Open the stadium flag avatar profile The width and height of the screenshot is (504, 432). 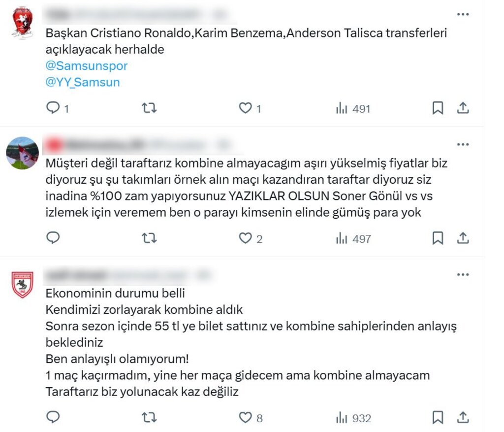[23, 153]
